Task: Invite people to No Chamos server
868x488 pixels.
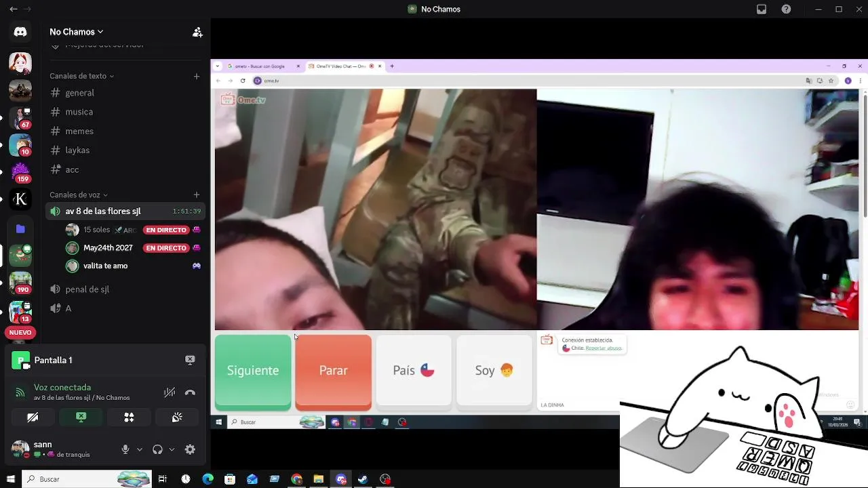Action: point(197,32)
